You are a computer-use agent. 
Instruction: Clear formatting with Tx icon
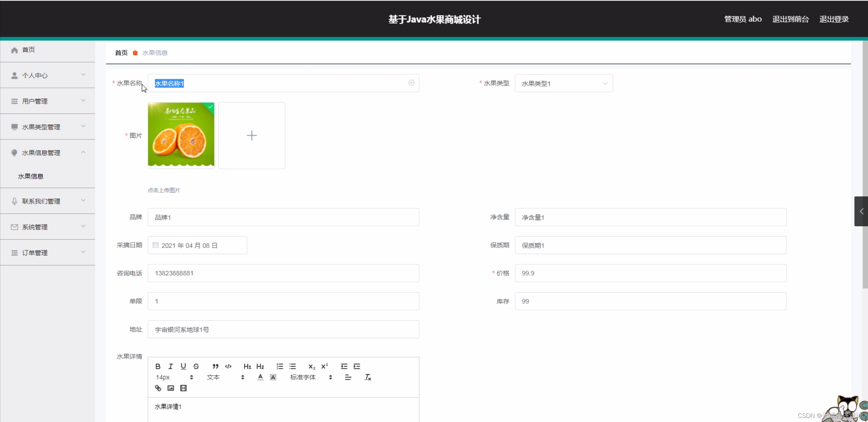367,377
